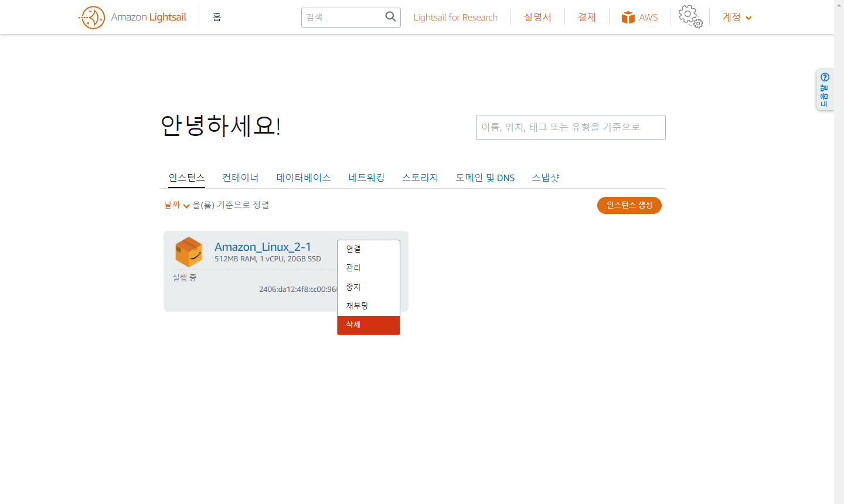The width and height of the screenshot is (844, 504).
Task: Click the search magnifier icon
Action: tap(390, 17)
